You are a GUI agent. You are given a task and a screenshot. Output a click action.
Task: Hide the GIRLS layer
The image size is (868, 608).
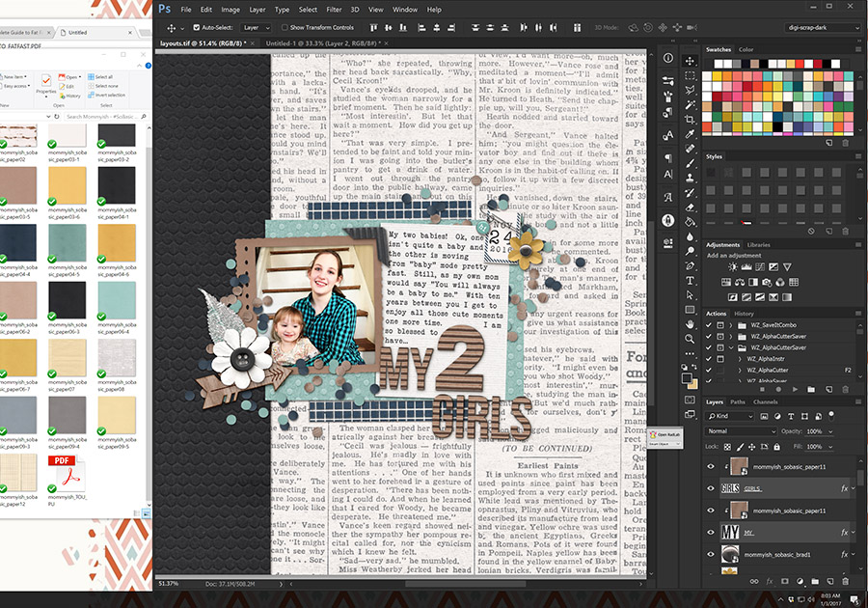point(711,487)
